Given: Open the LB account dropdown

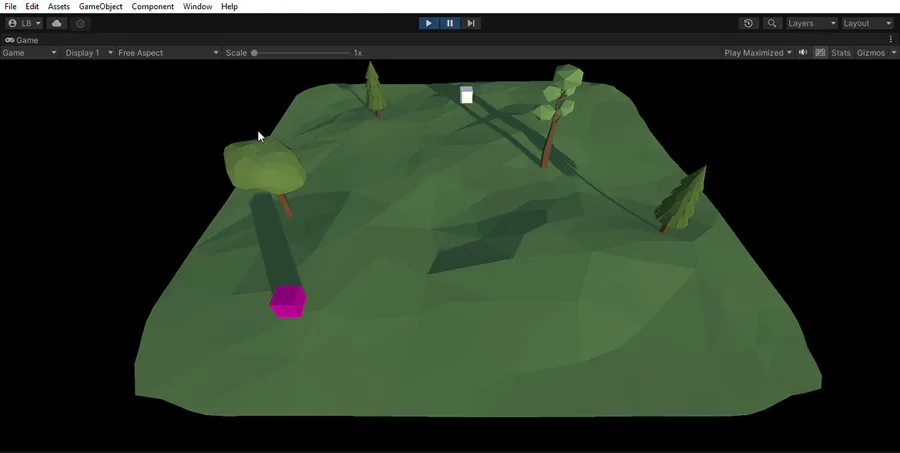Looking at the screenshot, I should [x=24, y=23].
